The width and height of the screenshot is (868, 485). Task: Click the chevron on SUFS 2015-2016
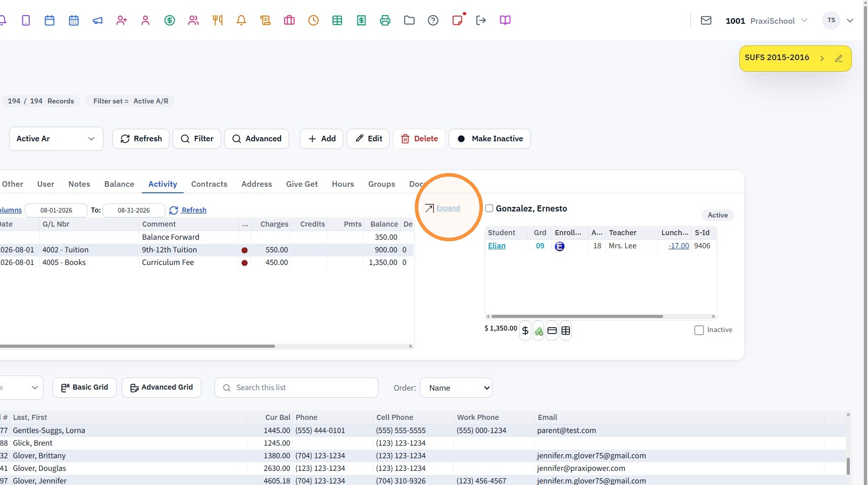[822, 59]
